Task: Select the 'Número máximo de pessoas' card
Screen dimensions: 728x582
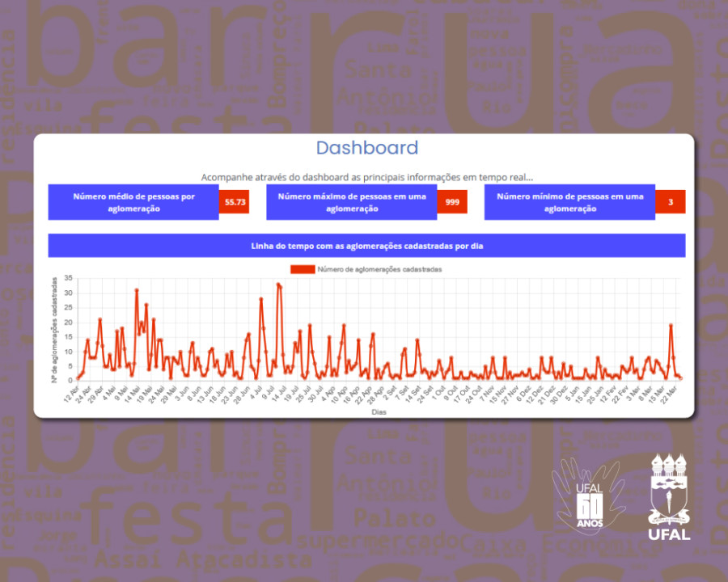Action: [x=351, y=202]
